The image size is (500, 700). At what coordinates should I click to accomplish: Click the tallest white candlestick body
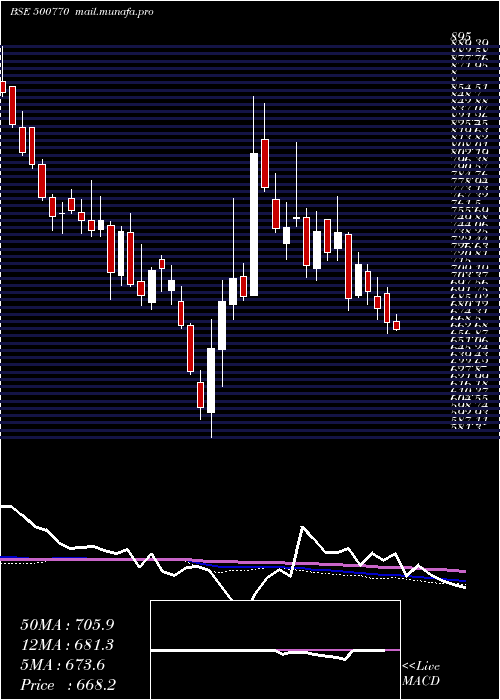[254, 225]
